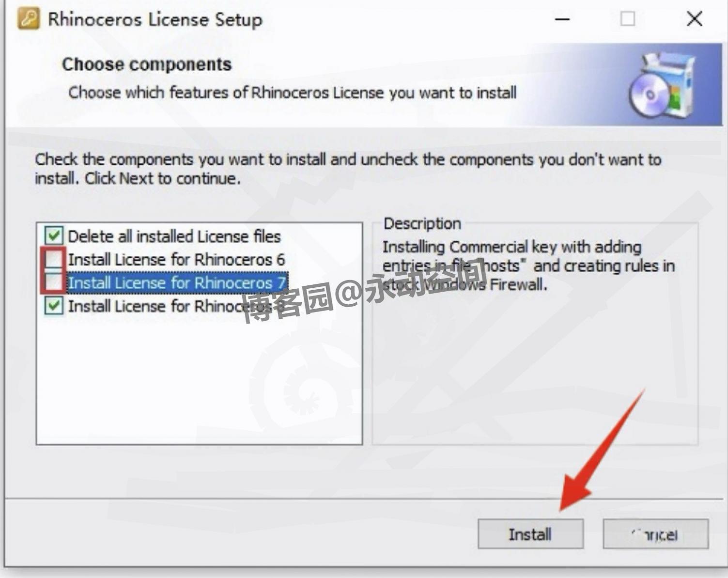
Task: Enable the Rhinoceros 6 license checkbox
Action: point(54,259)
